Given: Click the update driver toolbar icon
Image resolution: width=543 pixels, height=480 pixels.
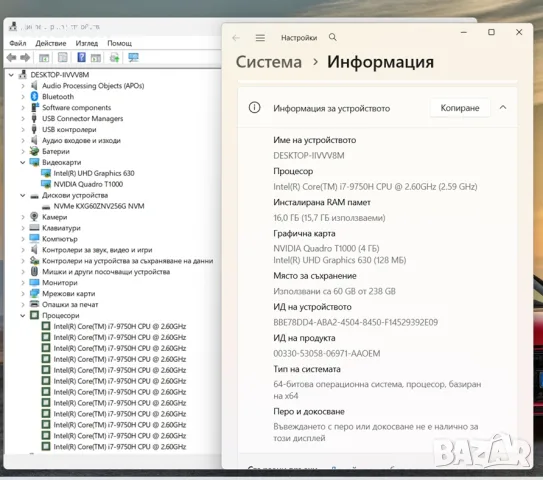Looking at the screenshot, I should 114,57.
